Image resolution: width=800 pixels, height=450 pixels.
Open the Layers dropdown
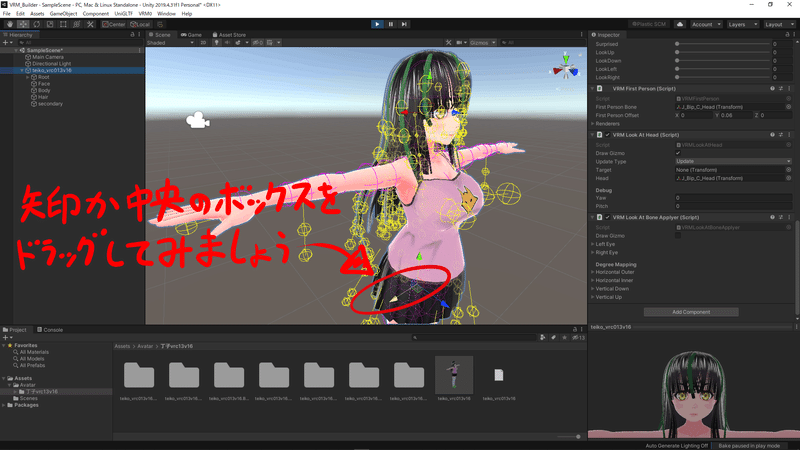click(742, 24)
